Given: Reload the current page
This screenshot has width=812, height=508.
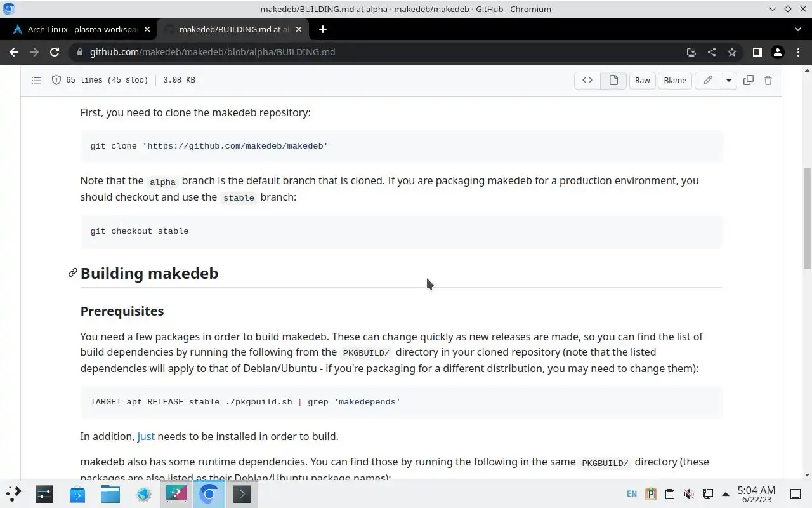Looking at the screenshot, I should [x=55, y=52].
